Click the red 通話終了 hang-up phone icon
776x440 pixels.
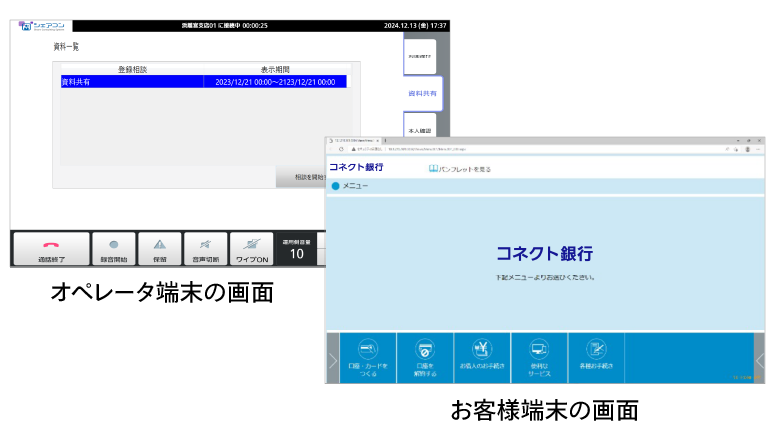tap(50, 245)
